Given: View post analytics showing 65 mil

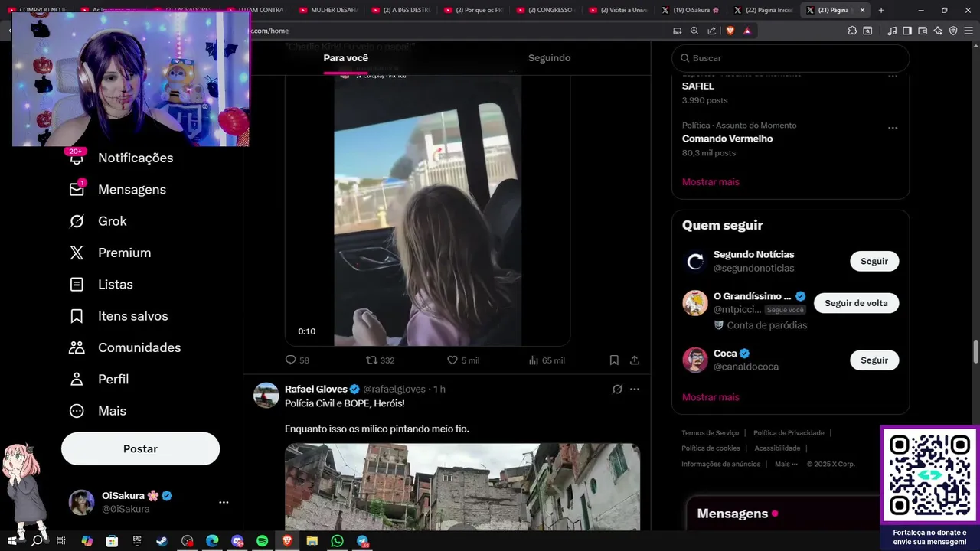Looking at the screenshot, I should pos(547,360).
